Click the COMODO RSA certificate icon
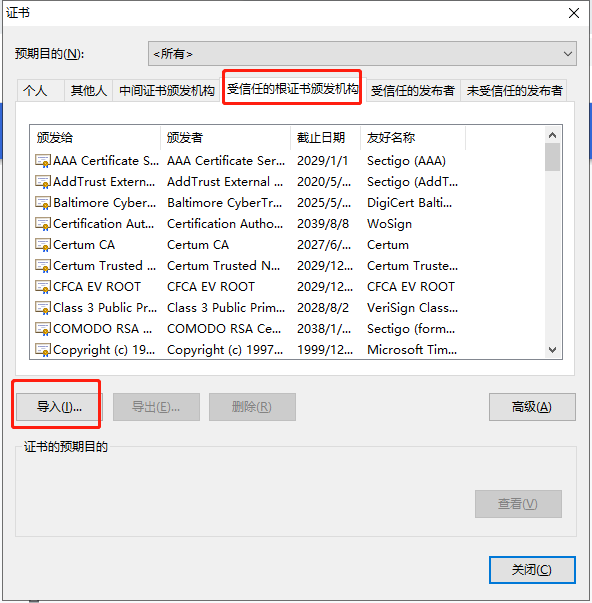This screenshot has height=603, width=592. [43, 328]
